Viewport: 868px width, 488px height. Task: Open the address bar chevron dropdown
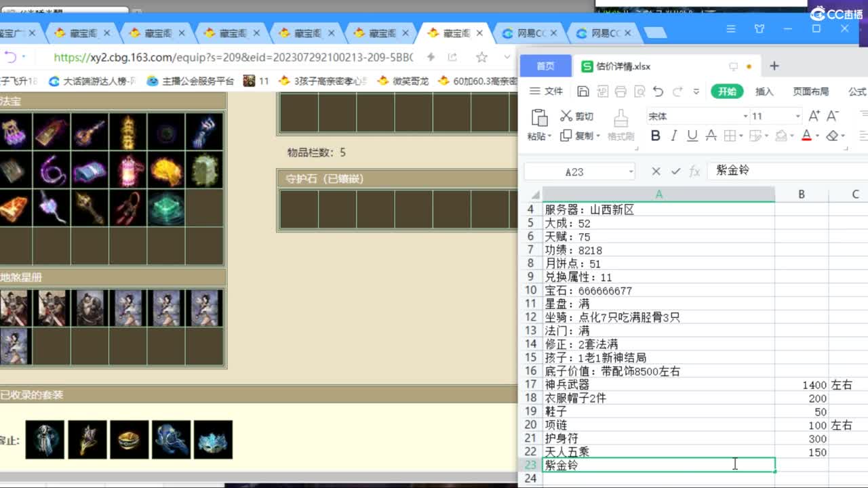click(x=507, y=57)
